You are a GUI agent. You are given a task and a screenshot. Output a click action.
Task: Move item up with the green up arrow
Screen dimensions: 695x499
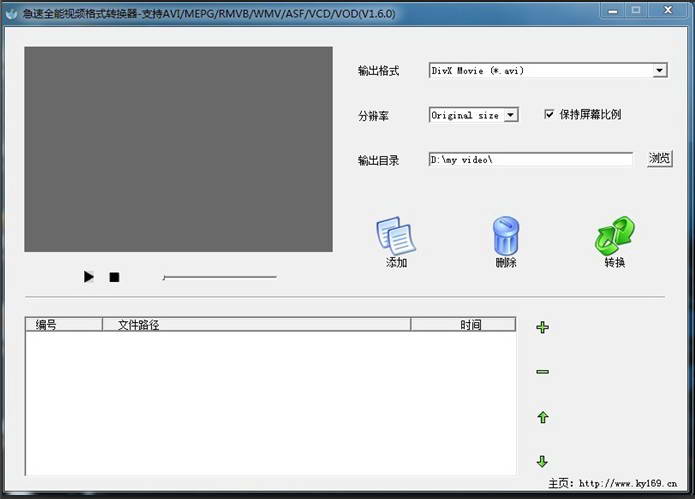click(543, 417)
